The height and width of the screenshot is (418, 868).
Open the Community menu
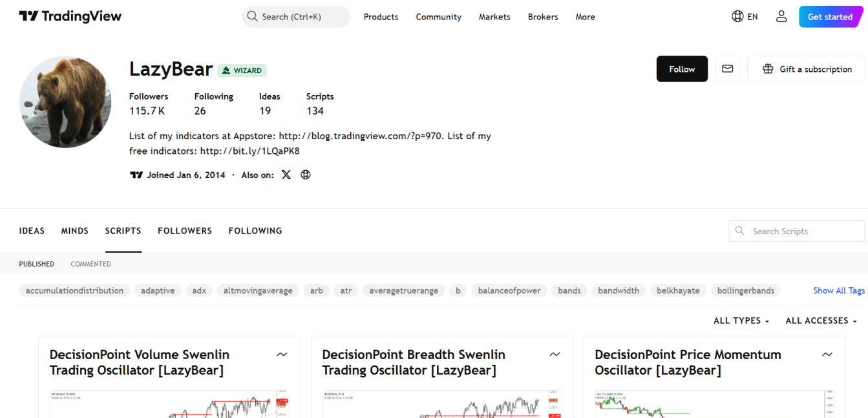pos(439,17)
